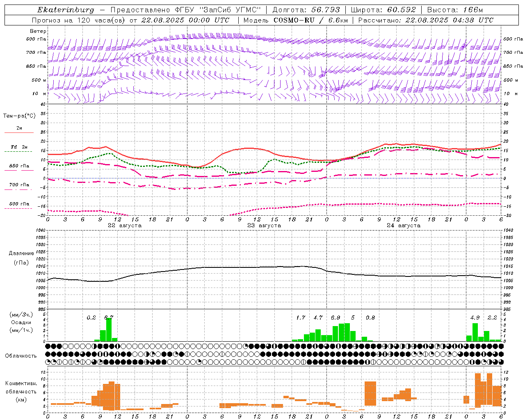This screenshot has height=420, width=525.
Task: Click the 700 гПа dash-dot legend line
Action: tap(19, 189)
